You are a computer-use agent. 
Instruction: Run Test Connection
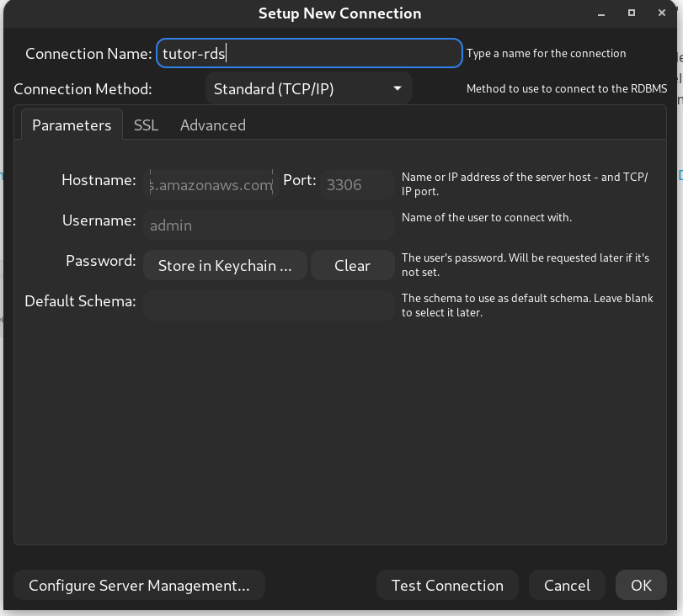tap(447, 586)
